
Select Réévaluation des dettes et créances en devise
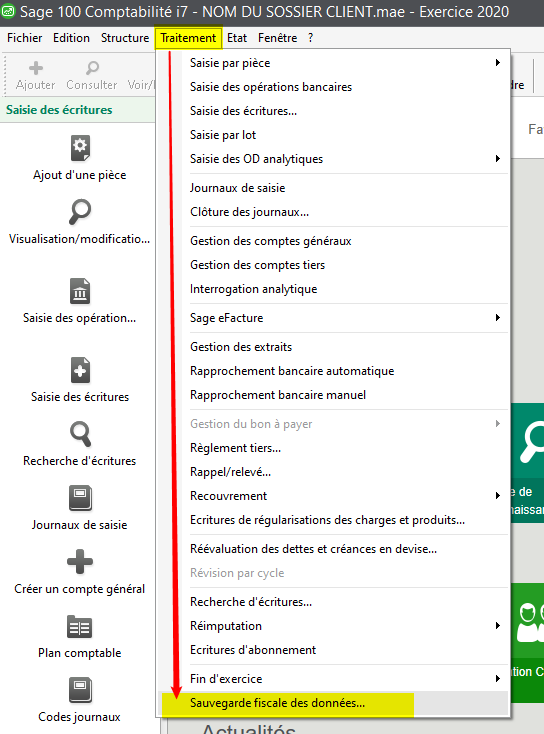334,549
